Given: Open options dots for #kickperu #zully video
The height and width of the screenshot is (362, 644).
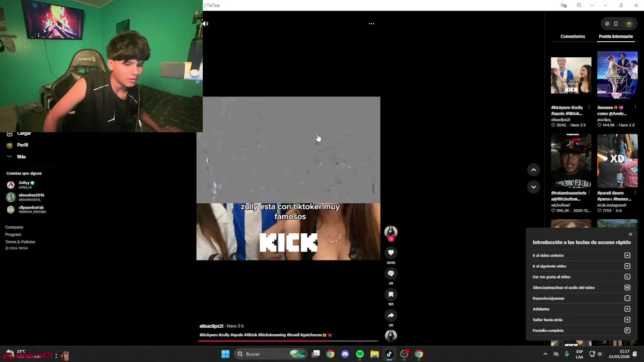Looking at the screenshot, I should pos(589,107).
